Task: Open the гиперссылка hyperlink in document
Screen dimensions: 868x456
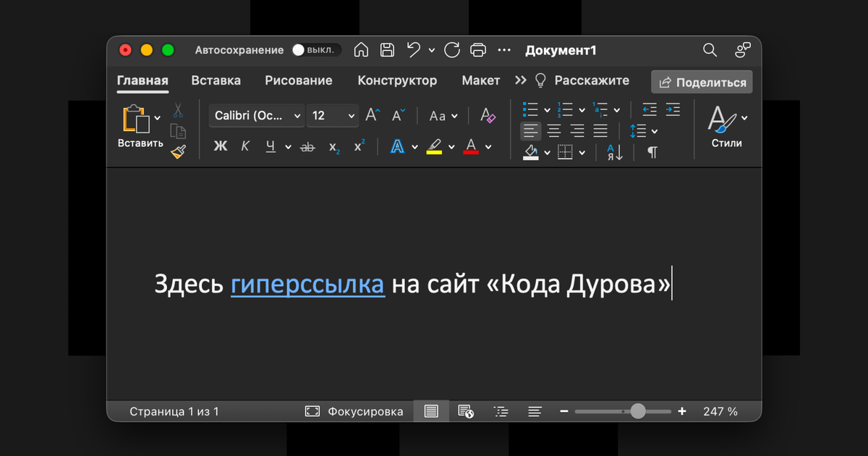Action: (307, 284)
